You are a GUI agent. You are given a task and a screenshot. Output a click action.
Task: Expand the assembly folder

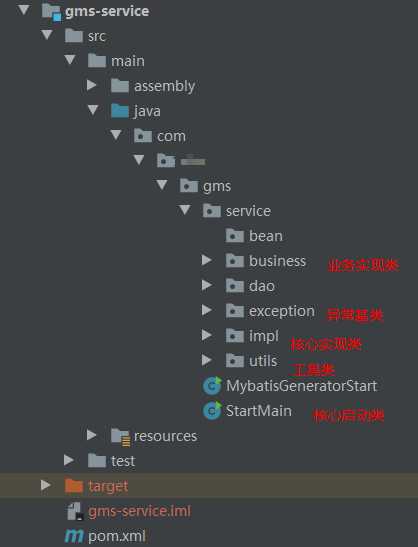coord(91,85)
